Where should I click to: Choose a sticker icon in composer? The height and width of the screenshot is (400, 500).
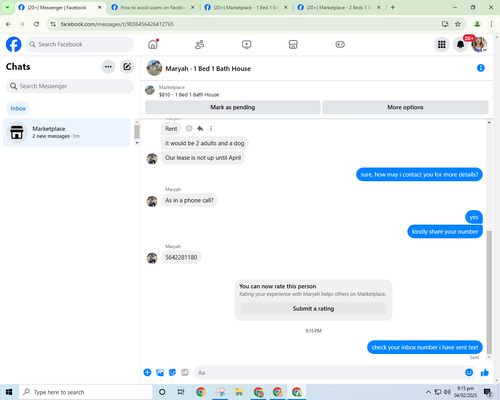coord(172,372)
